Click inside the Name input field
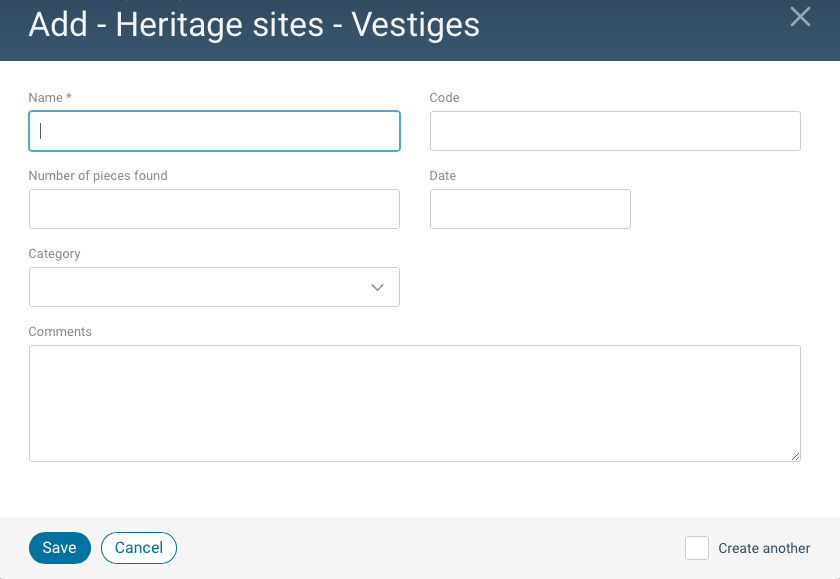This screenshot has height=579, width=840. point(214,131)
